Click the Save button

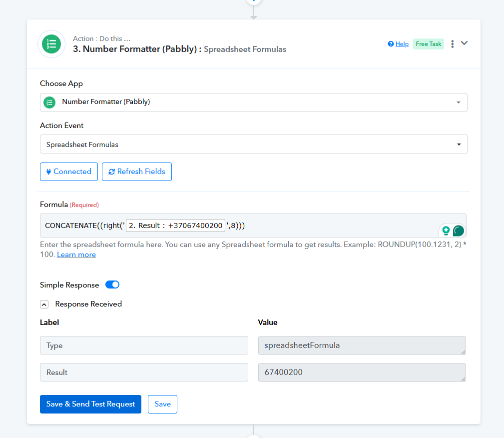click(162, 404)
